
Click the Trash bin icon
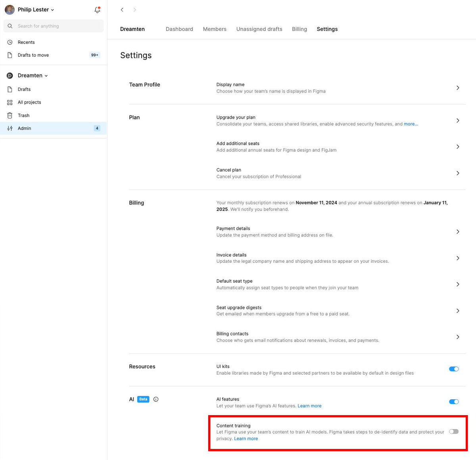(10, 115)
